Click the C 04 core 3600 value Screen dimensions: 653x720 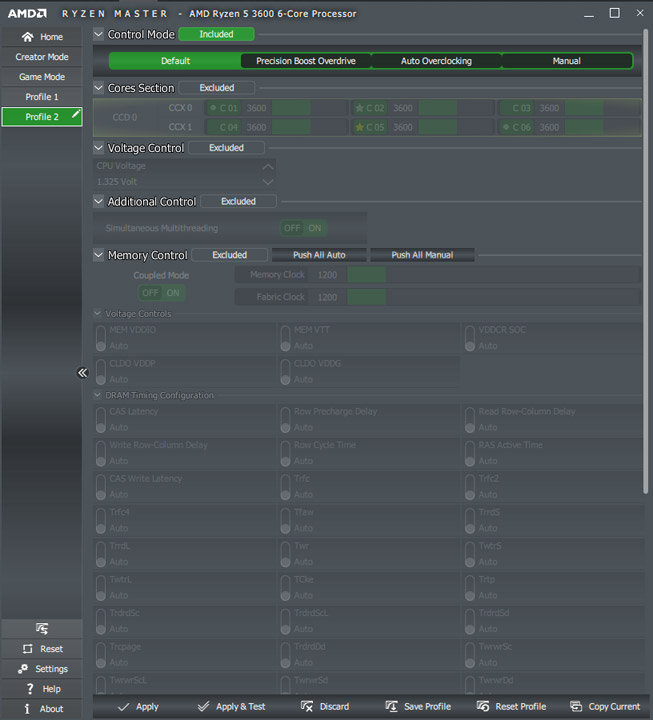pyautogui.click(x=256, y=127)
